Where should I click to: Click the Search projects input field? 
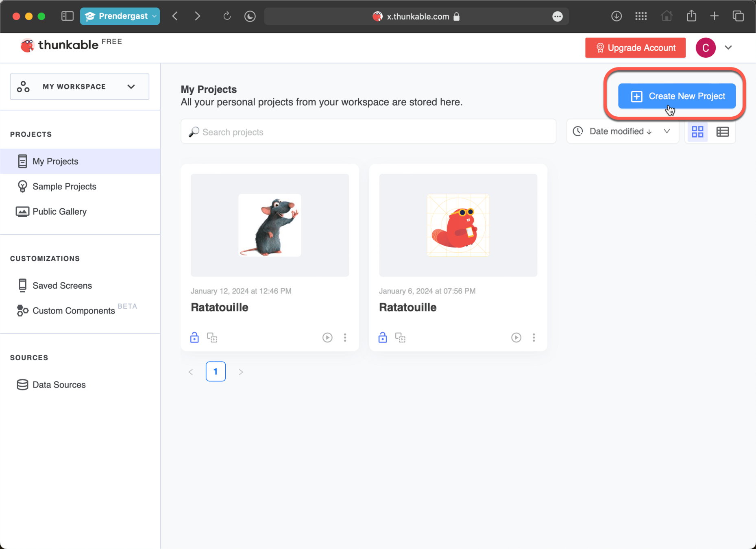click(368, 131)
